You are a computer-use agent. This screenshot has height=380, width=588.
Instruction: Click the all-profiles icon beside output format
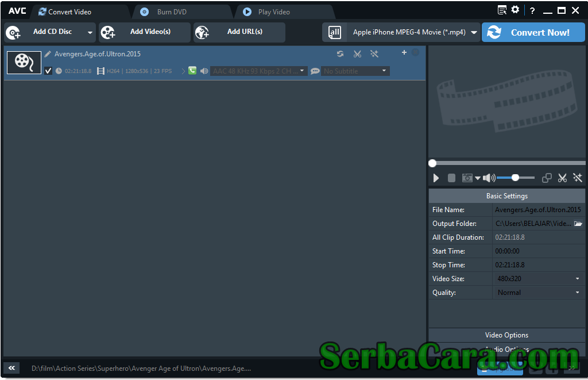(335, 32)
